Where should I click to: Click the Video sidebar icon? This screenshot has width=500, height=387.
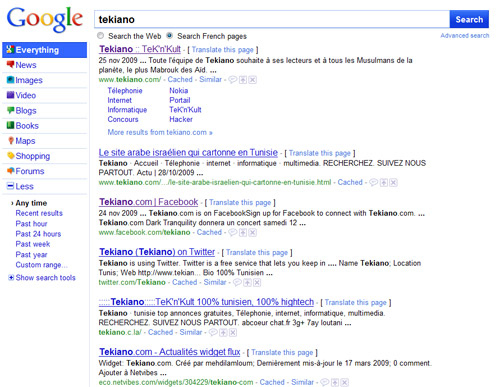(x=10, y=95)
